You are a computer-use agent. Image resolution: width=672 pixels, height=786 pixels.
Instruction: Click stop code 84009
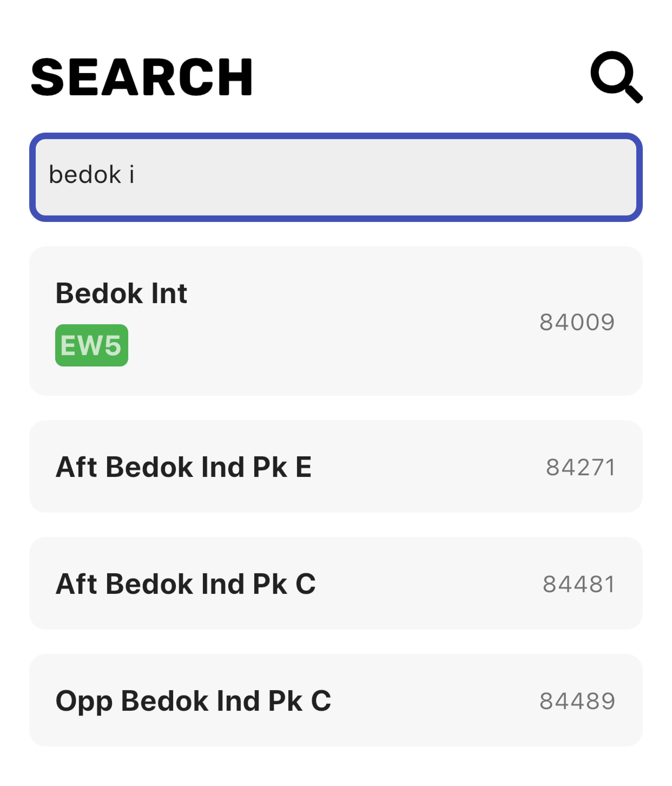tap(577, 322)
